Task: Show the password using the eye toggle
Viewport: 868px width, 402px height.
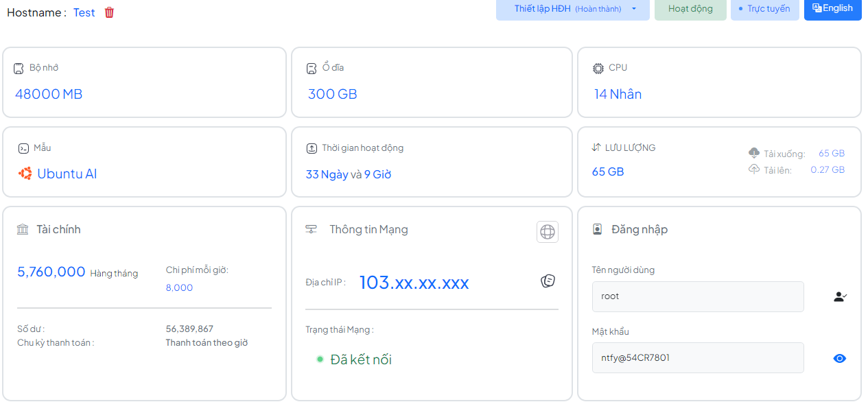Action: click(840, 357)
